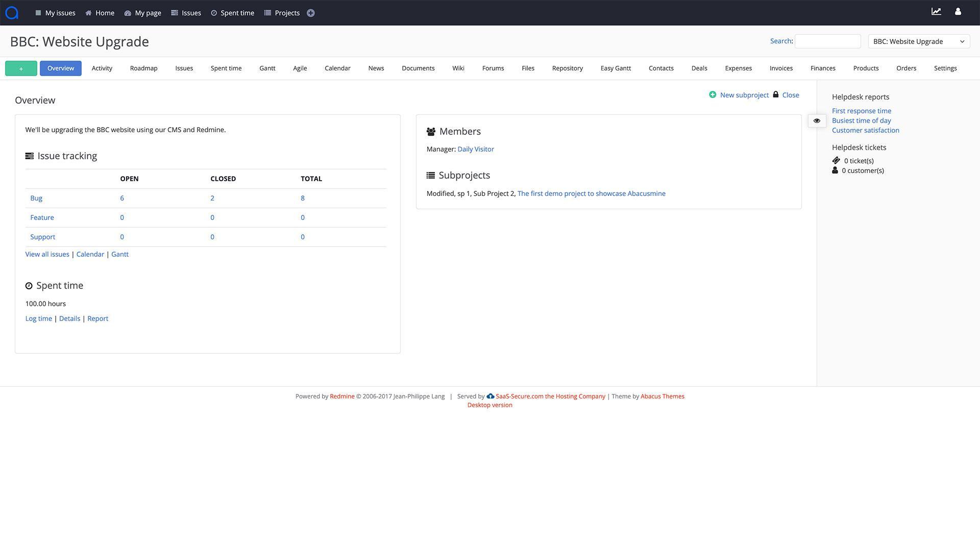Toggle the sidebar visibility eye icon

point(817,121)
